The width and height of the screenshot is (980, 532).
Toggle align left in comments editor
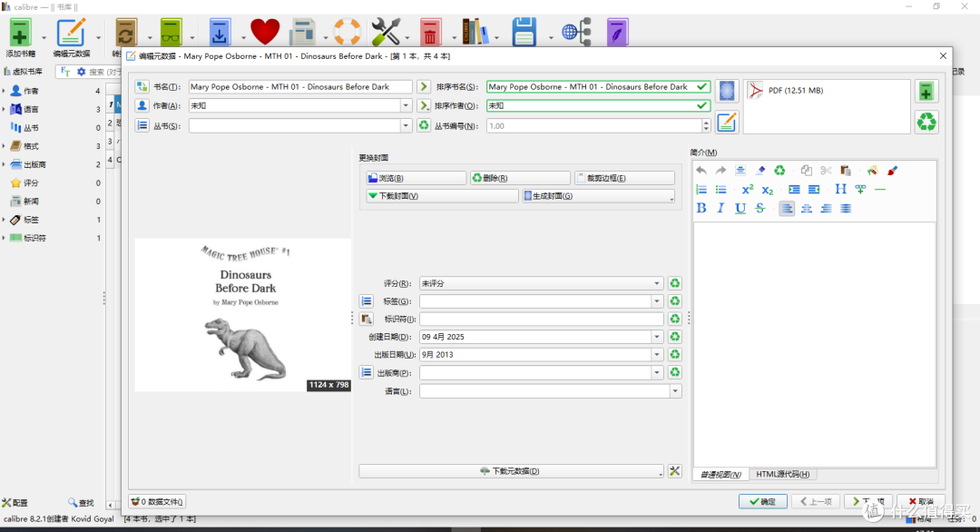coord(787,208)
